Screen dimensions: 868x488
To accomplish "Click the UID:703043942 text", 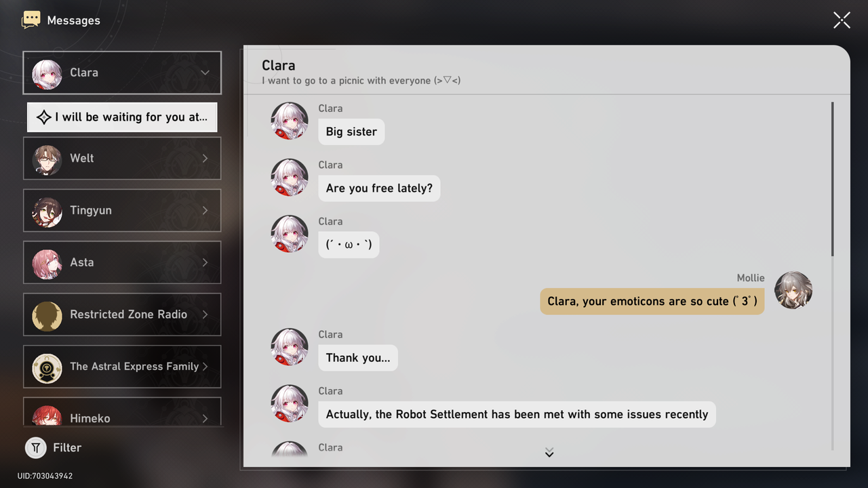I will click(x=45, y=476).
